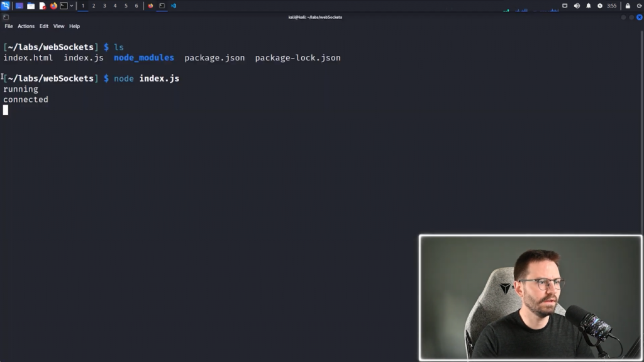Click the terminal title 'kali@kali: ~/labs/webSockets'
The image size is (644, 362).
[x=315, y=17]
